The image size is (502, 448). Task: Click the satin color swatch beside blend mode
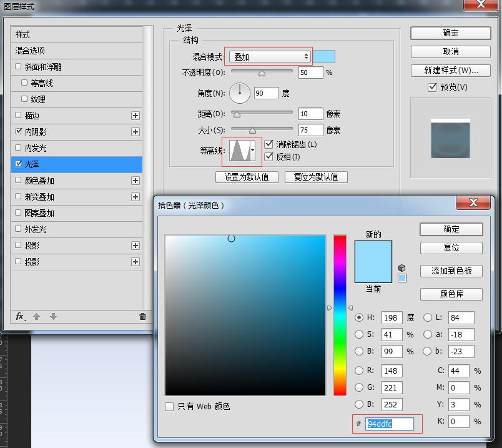tap(324, 56)
